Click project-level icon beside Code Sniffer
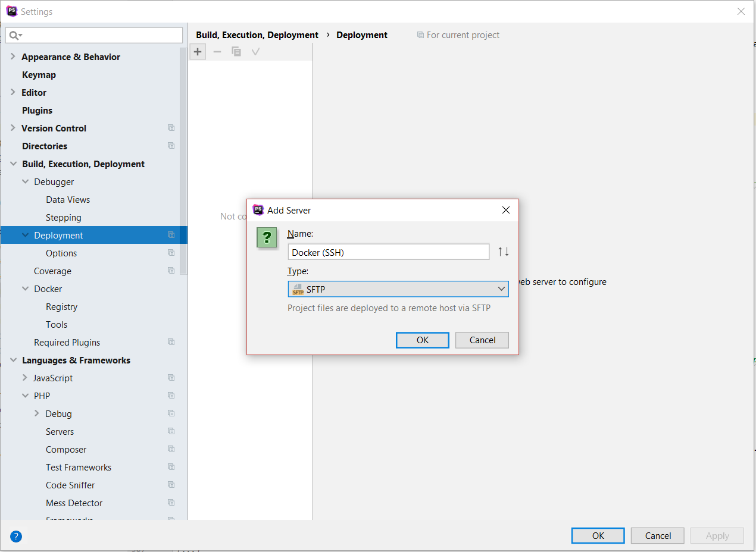 pyautogui.click(x=171, y=485)
